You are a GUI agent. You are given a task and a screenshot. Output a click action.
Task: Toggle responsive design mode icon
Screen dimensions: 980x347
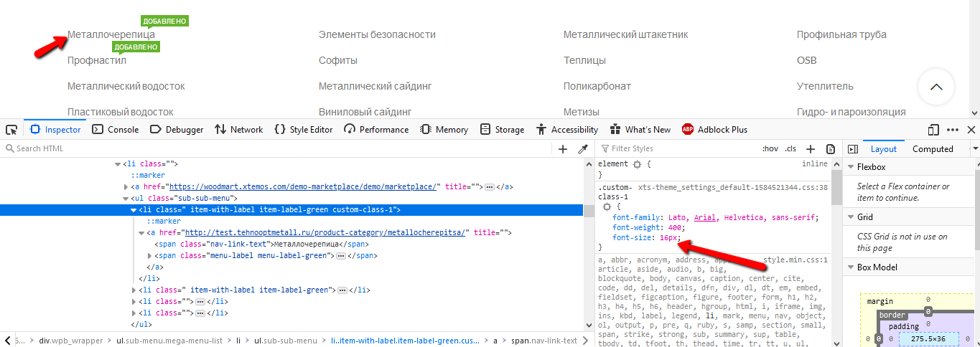point(933,130)
